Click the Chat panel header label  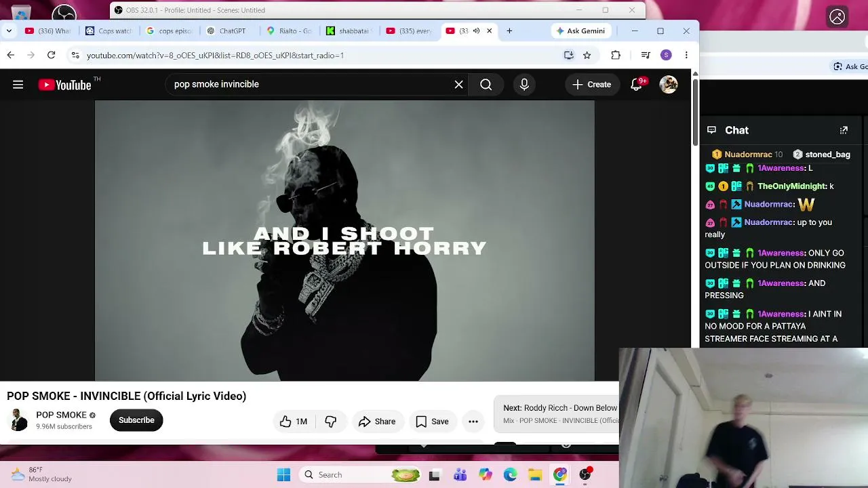click(x=736, y=130)
